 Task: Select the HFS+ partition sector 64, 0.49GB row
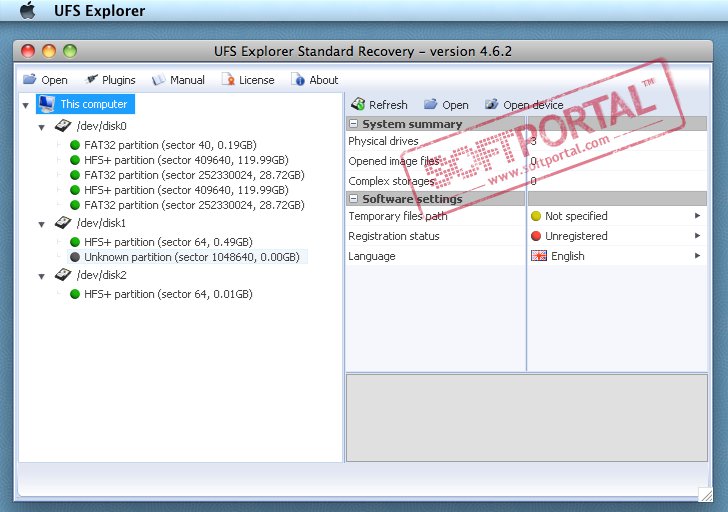pos(168,242)
